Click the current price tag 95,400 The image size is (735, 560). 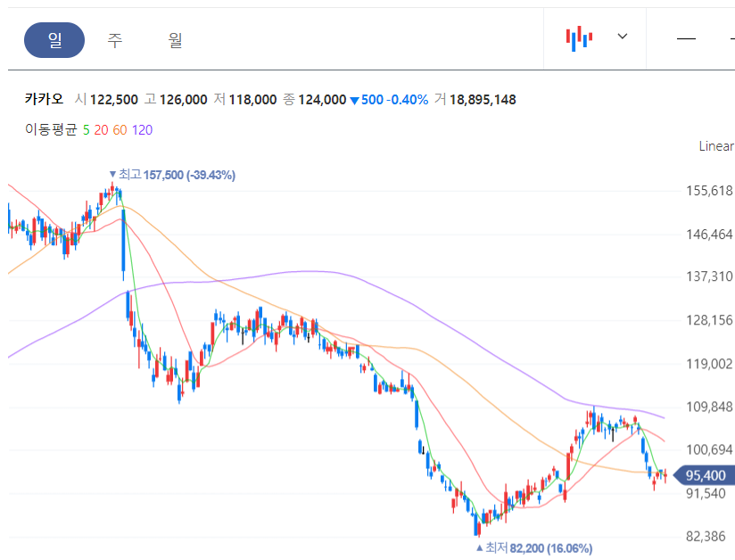(705, 475)
